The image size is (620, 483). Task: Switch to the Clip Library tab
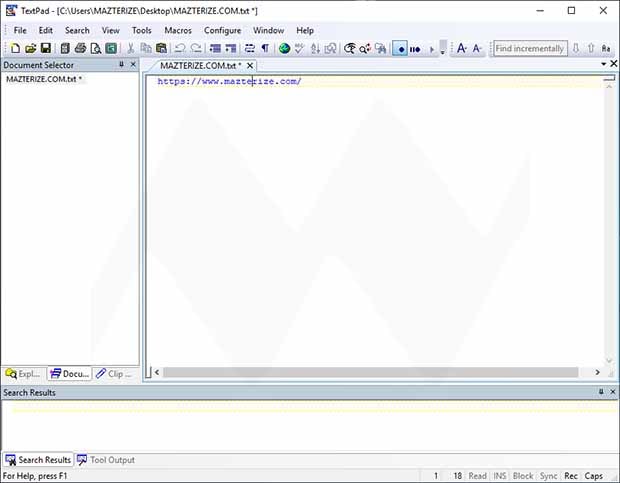[114, 374]
